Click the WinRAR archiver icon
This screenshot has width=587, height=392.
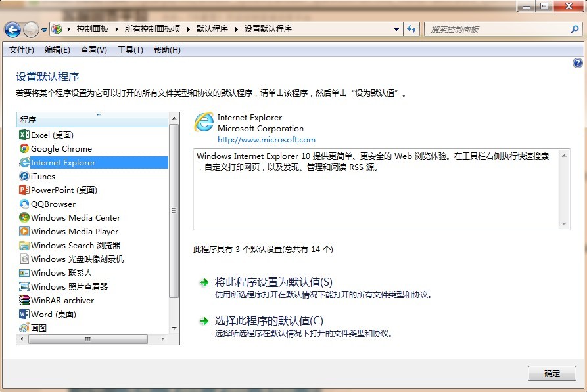(24, 300)
